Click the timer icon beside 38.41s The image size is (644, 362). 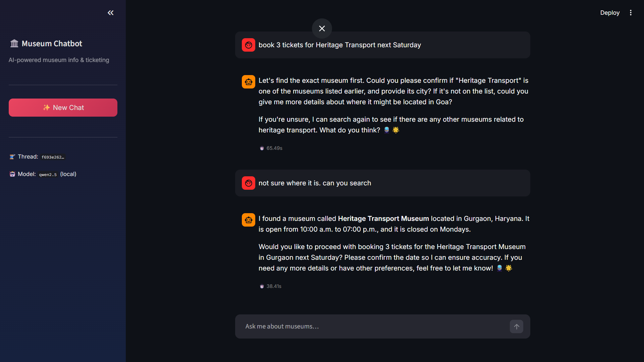pyautogui.click(x=262, y=286)
